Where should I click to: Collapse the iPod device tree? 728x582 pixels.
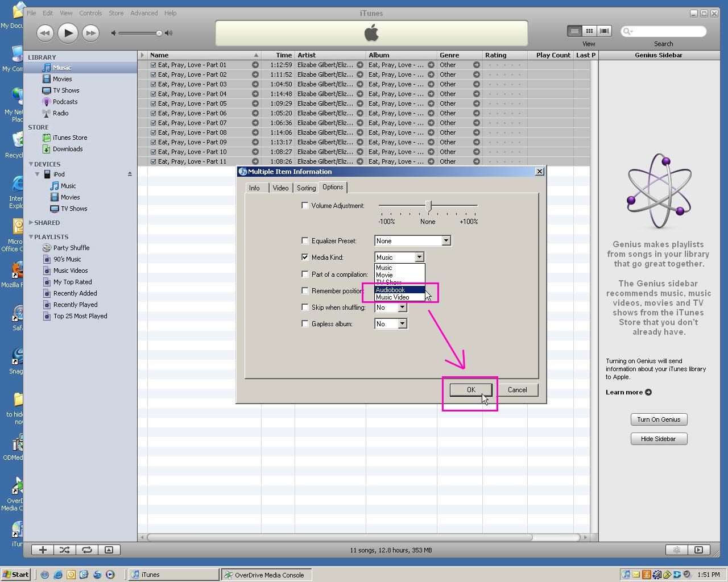pyautogui.click(x=38, y=174)
